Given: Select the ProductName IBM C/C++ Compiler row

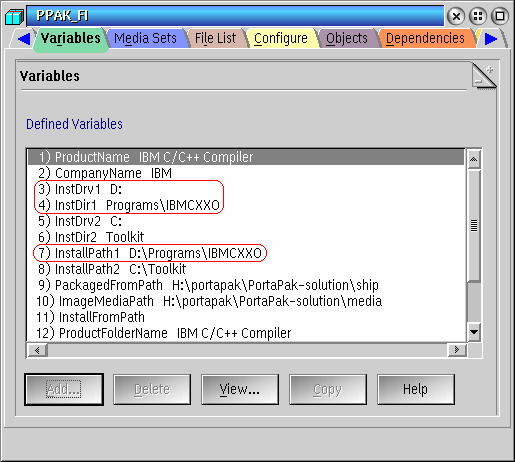Looking at the screenshot, I should point(246,157).
